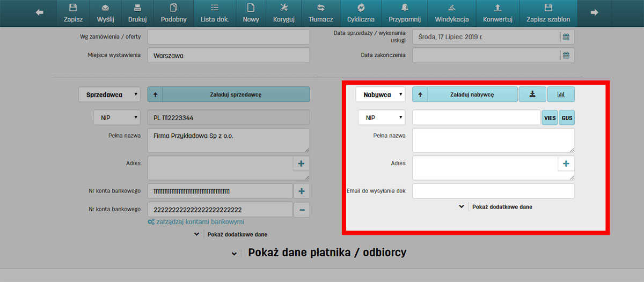Open the Koryguj correction tool
The width and height of the screenshot is (644, 282).
284,13
